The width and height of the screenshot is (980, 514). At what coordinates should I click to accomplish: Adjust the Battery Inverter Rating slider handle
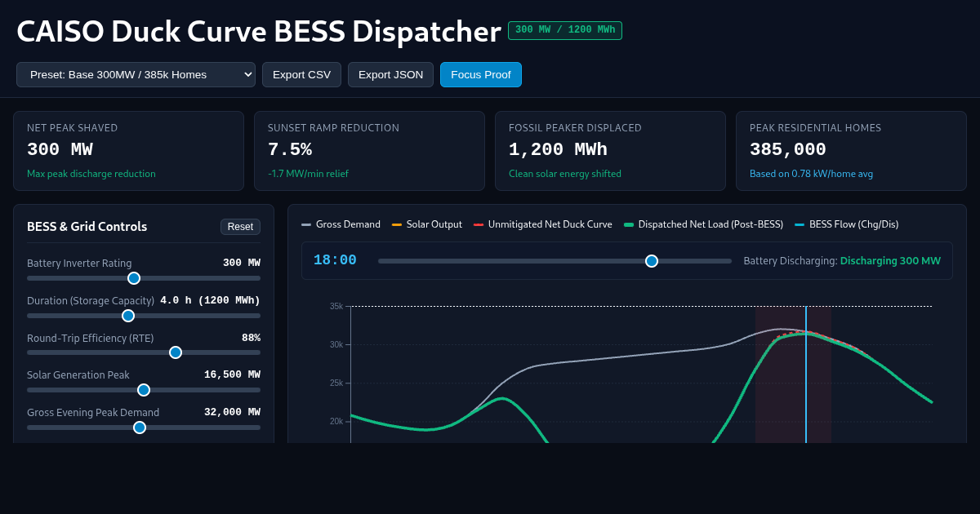coord(134,278)
